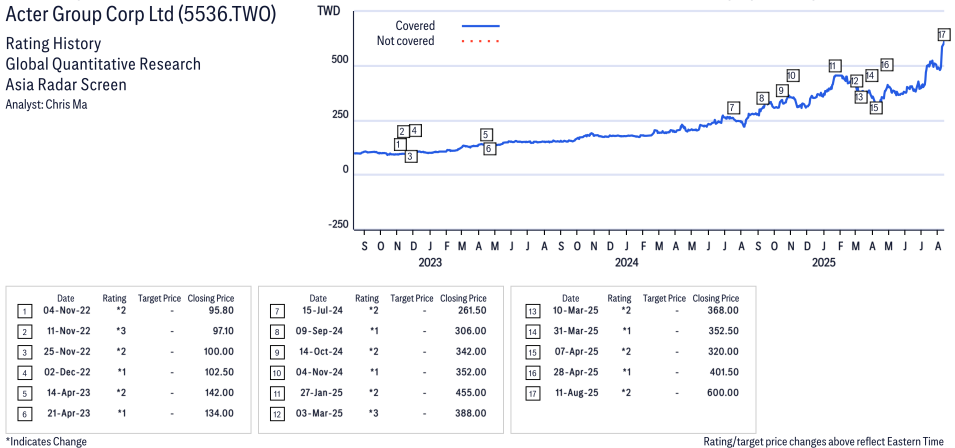This screenshot has width=955, height=448.
Task: Click the closing price 455.00
Action: [471, 393]
